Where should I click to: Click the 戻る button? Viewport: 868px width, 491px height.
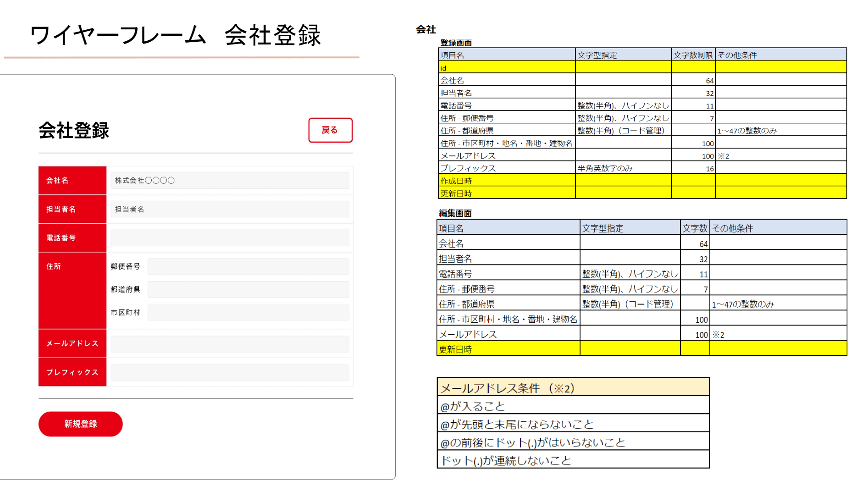(x=330, y=130)
